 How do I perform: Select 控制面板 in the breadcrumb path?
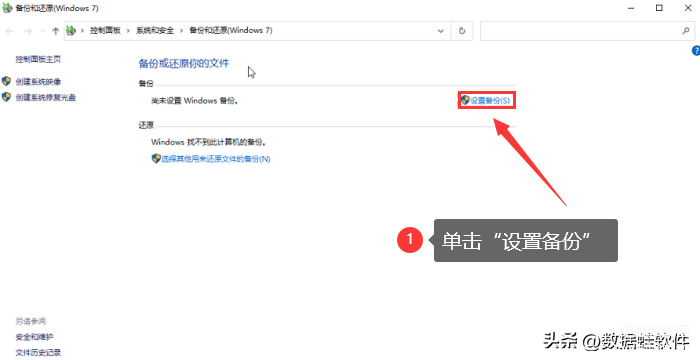coord(105,30)
